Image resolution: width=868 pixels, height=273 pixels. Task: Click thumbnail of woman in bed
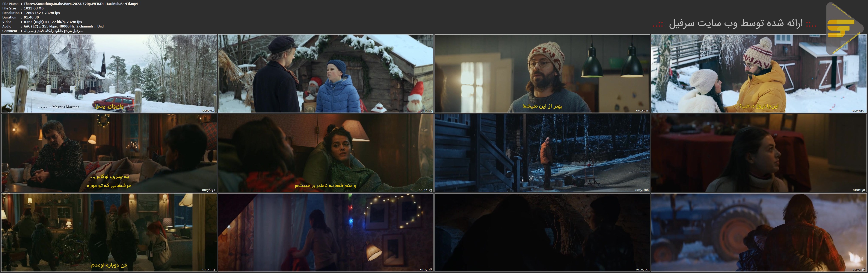pos(326,153)
